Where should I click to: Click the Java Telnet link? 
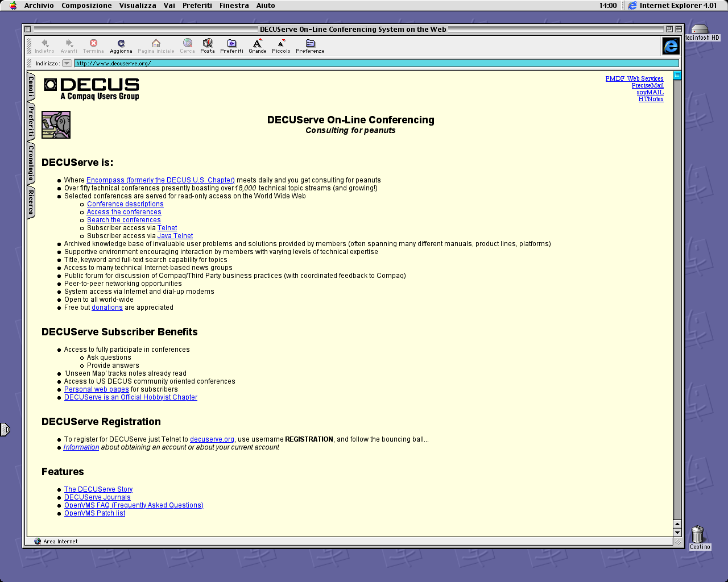click(x=175, y=236)
